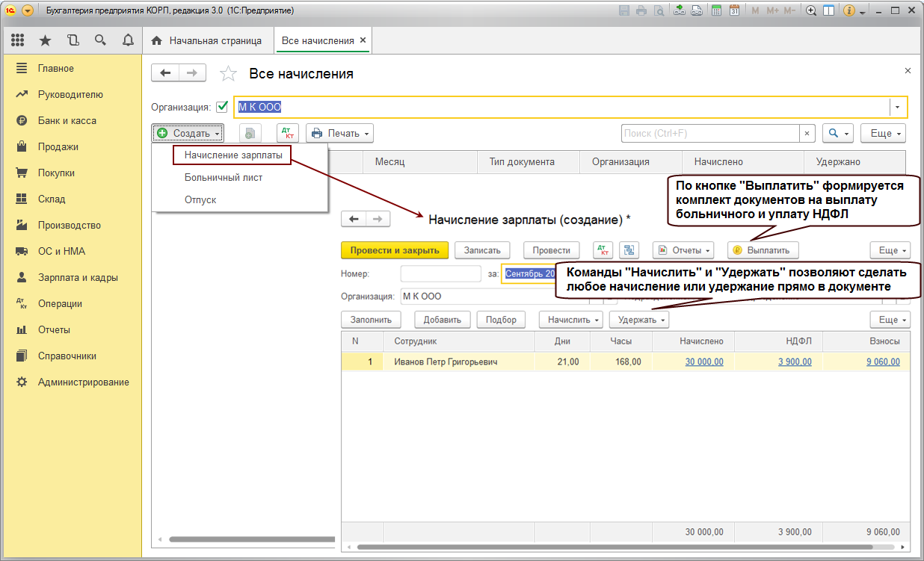Viewport: 924px width, 561px height.
Task: Open notifications bell icon
Action: tap(128, 40)
